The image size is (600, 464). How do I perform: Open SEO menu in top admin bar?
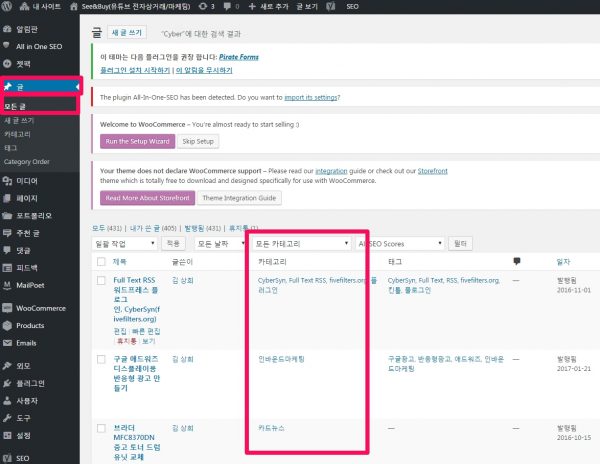(x=352, y=7)
